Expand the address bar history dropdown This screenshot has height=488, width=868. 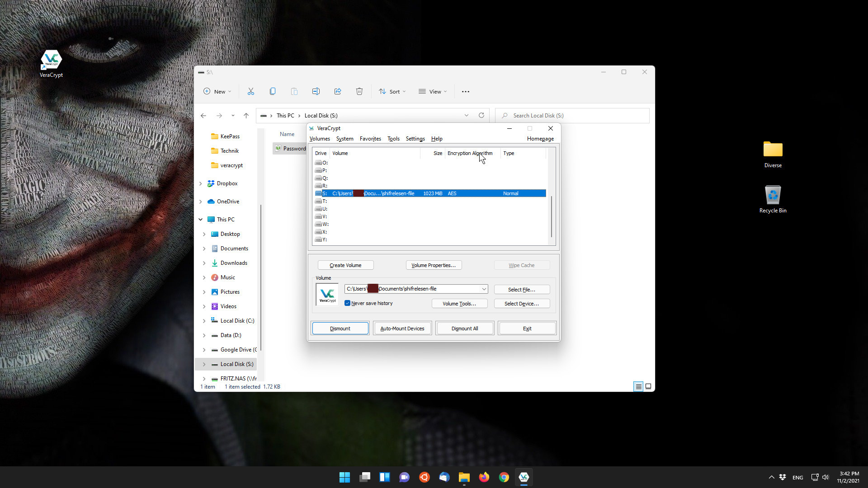pyautogui.click(x=467, y=115)
